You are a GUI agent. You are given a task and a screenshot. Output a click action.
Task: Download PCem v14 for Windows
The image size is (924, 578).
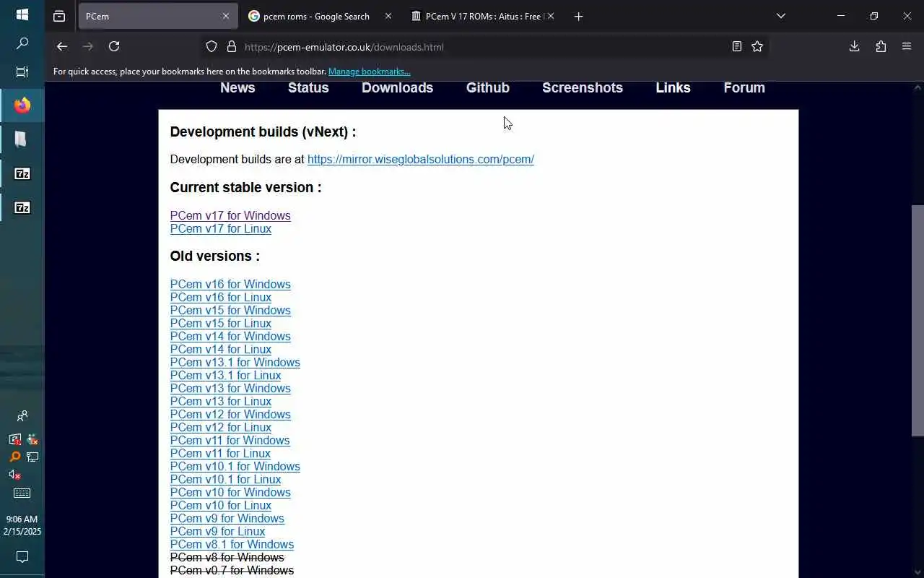pos(230,336)
